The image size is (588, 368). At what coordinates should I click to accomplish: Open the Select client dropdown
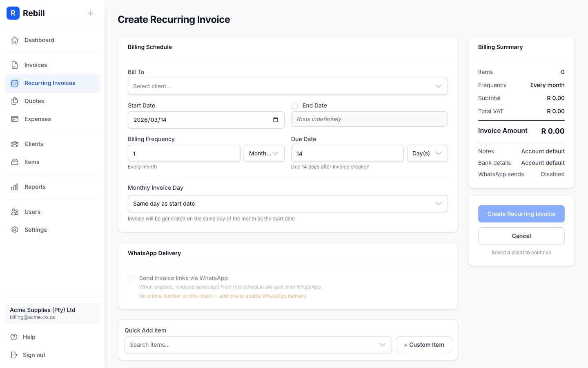click(288, 86)
